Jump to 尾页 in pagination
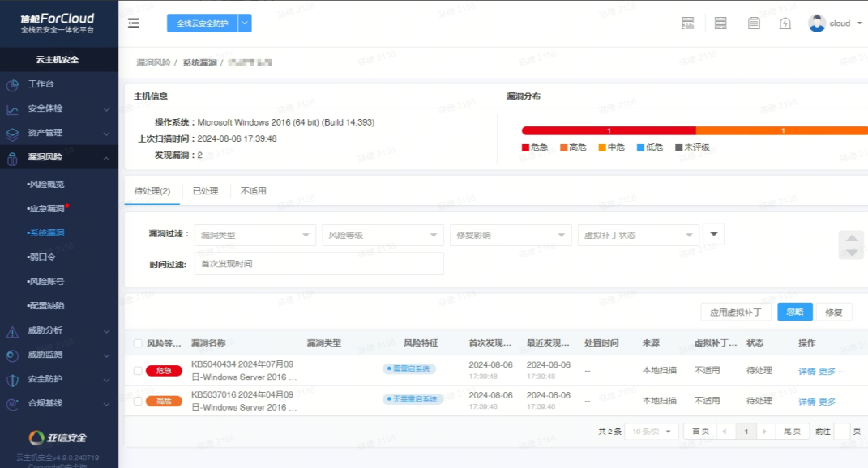This screenshot has width=868, height=468. point(792,432)
